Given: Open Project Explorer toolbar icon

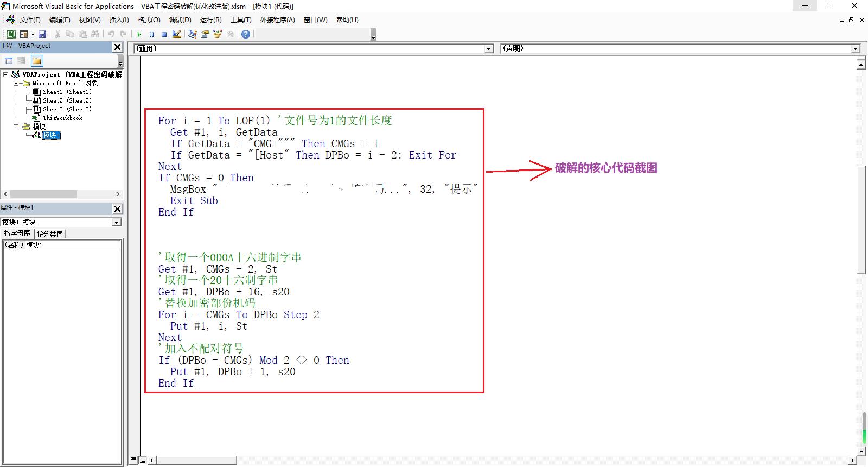Looking at the screenshot, I should pos(193,34).
